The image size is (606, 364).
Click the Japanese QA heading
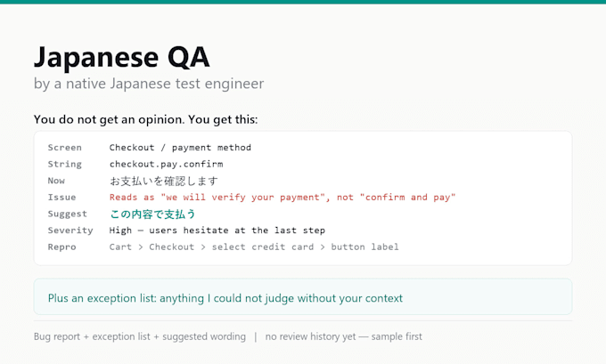122,58
